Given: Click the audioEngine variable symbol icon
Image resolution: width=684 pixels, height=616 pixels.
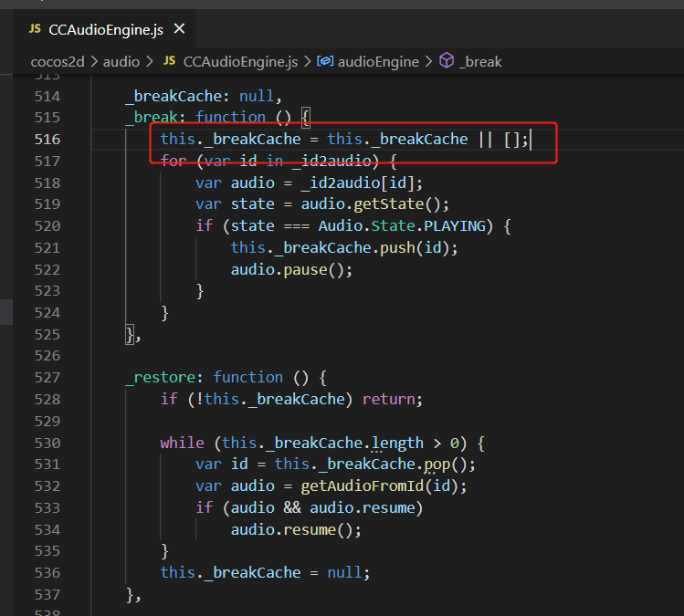Looking at the screenshot, I should pos(325,61).
